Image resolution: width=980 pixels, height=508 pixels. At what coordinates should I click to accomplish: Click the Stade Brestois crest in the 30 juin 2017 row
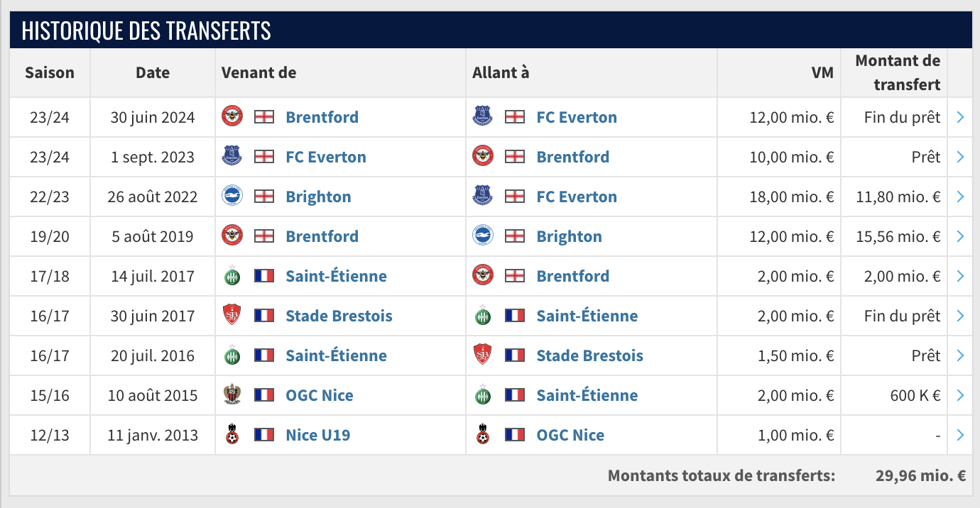232,316
